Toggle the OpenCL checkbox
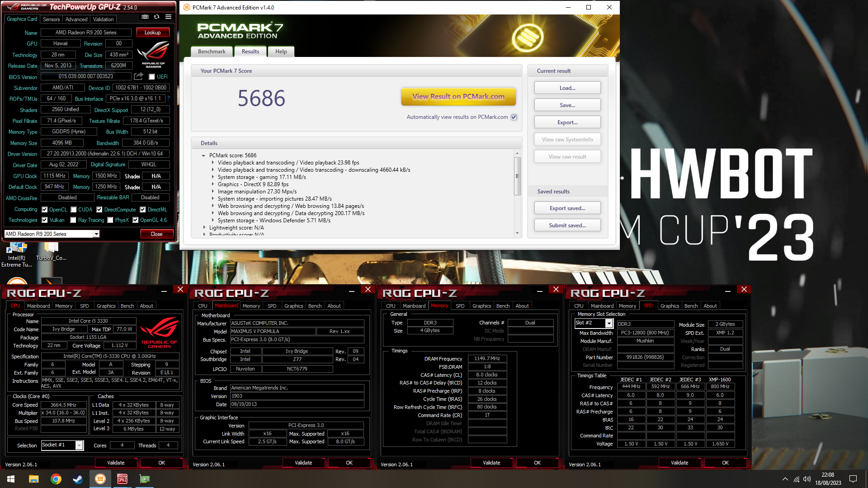This screenshot has height=488, width=868. point(45,210)
